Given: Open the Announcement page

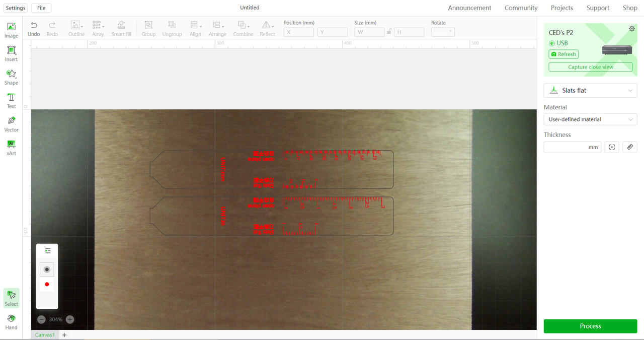Looking at the screenshot, I should 469,8.
